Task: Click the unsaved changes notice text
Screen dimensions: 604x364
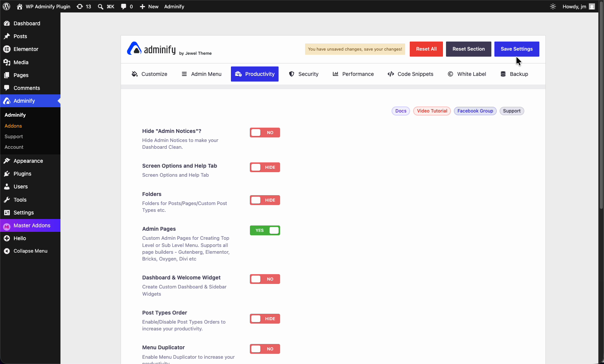Action: point(355,49)
